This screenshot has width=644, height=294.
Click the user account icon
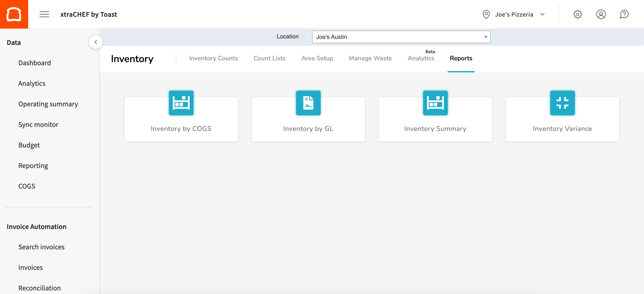601,14
